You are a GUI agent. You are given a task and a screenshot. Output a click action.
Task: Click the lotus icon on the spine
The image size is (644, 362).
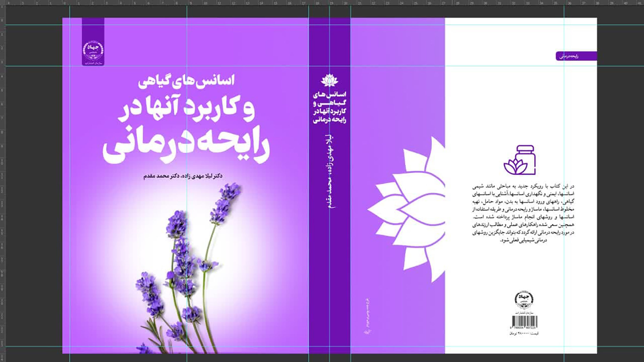click(x=329, y=80)
